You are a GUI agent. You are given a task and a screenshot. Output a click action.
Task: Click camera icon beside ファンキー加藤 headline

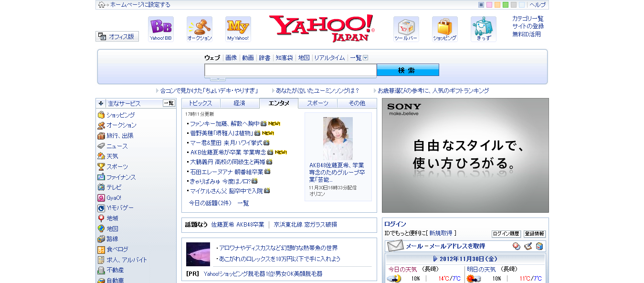[x=264, y=124]
